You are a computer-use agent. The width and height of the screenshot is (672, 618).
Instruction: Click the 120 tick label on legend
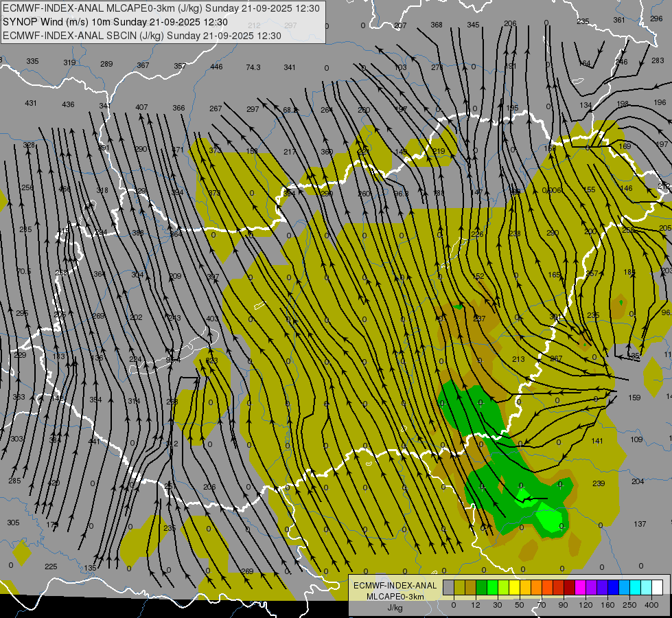(586, 605)
